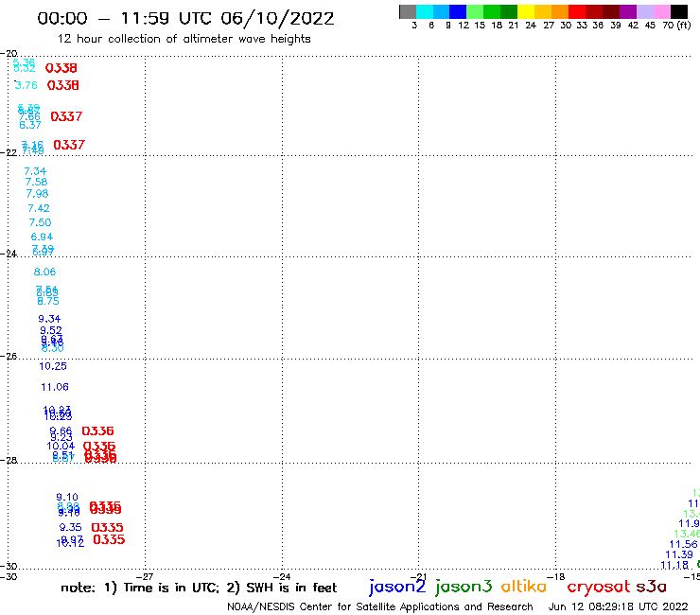Select the wave height value '11.39'
Image resolution: width=700 pixels, height=615 pixels.
tap(679, 554)
